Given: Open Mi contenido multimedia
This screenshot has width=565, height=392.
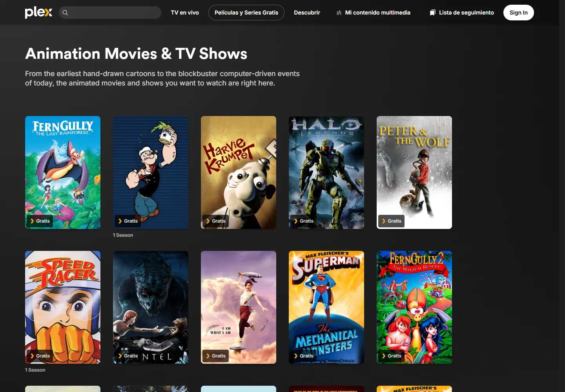Looking at the screenshot, I should [373, 13].
